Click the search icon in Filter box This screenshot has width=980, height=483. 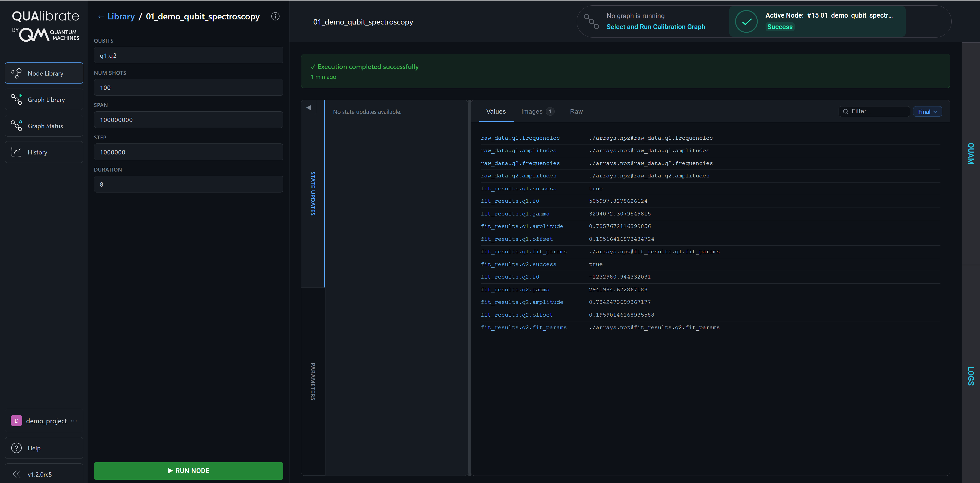pos(845,112)
